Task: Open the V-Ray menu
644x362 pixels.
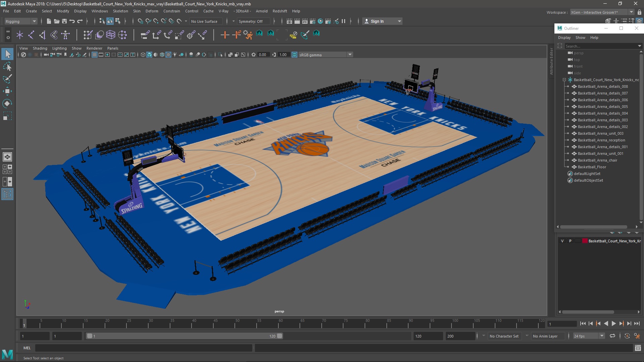Action: [223, 11]
